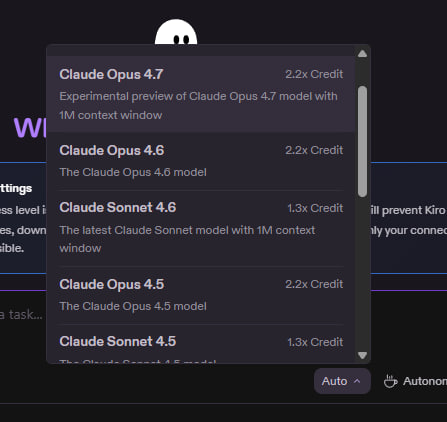The height and width of the screenshot is (422, 447).
Task: Click the 2.2x Credit label for Opus 4.7
Action: pyautogui.click(x=314, y=74)
